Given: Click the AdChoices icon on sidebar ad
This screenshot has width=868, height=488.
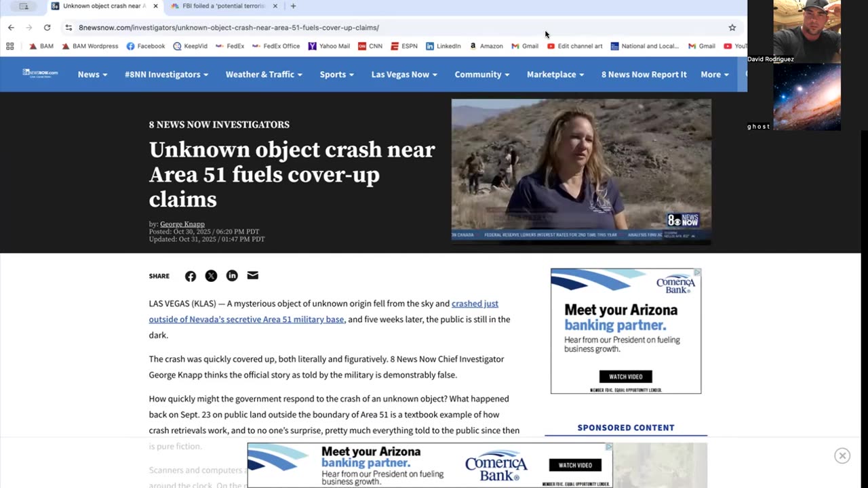Looking at the screenshot, I should (x=697, y=272).
